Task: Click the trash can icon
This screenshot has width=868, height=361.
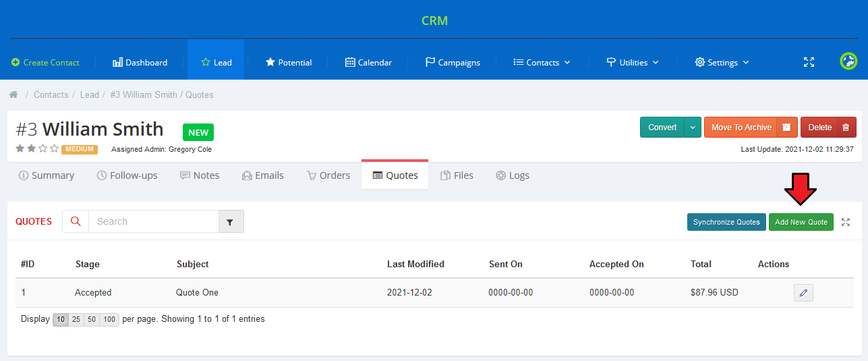Action: [846, 128]
